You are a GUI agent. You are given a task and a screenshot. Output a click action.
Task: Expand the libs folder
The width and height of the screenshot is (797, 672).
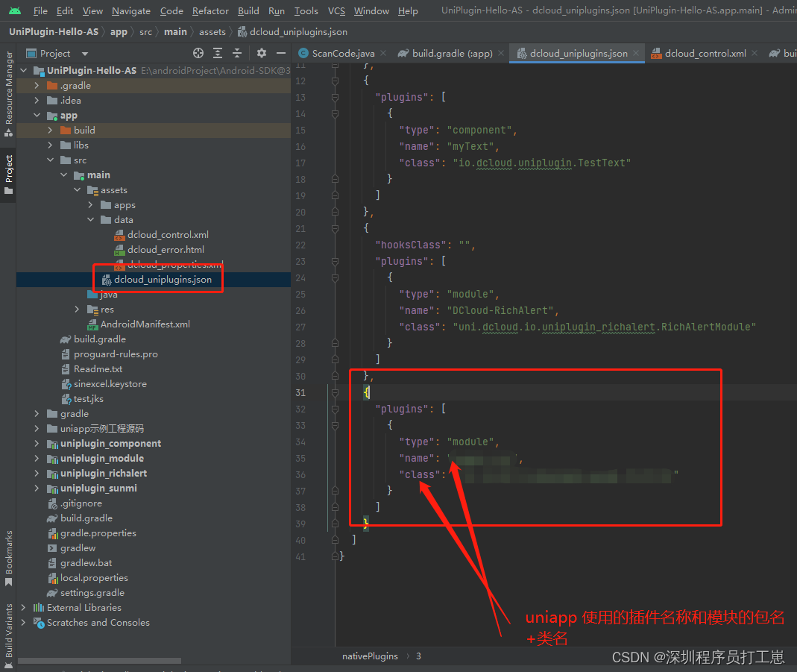click(x=50, y=145)
